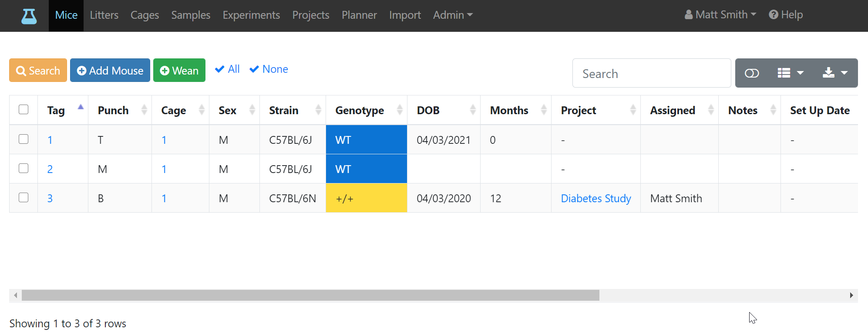Select the checkbox for mouse 1
Screen dimensions: 868x336
pyautogui.click(x=24, y=139)
